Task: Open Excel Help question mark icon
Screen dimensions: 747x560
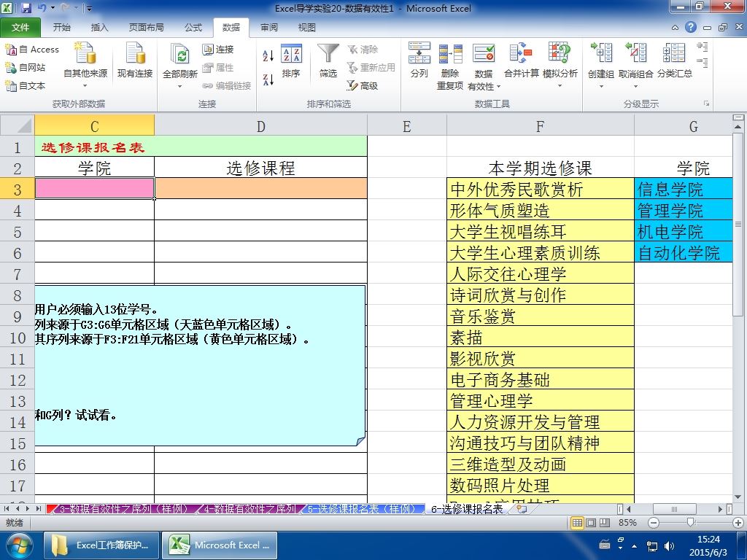Action: click(x=691, y=27)
